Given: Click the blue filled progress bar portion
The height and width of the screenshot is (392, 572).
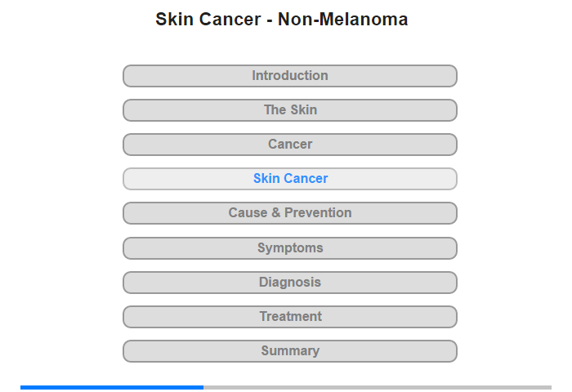Looking at the screenshot, I should click(x=112, y=387).
